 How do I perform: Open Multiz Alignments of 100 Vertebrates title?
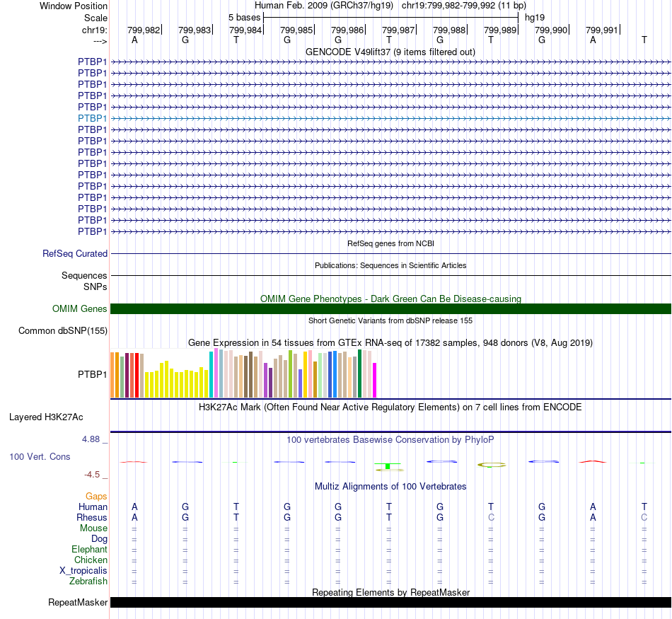click(x=390, y=487)
